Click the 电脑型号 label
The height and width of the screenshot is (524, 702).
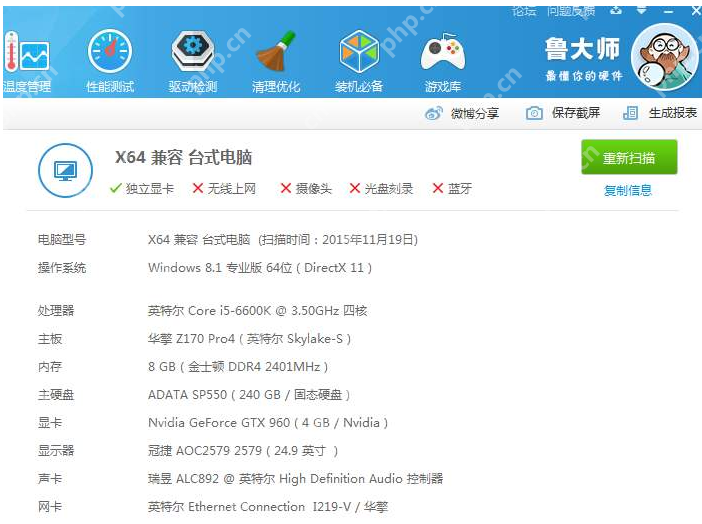pos(62,240)
